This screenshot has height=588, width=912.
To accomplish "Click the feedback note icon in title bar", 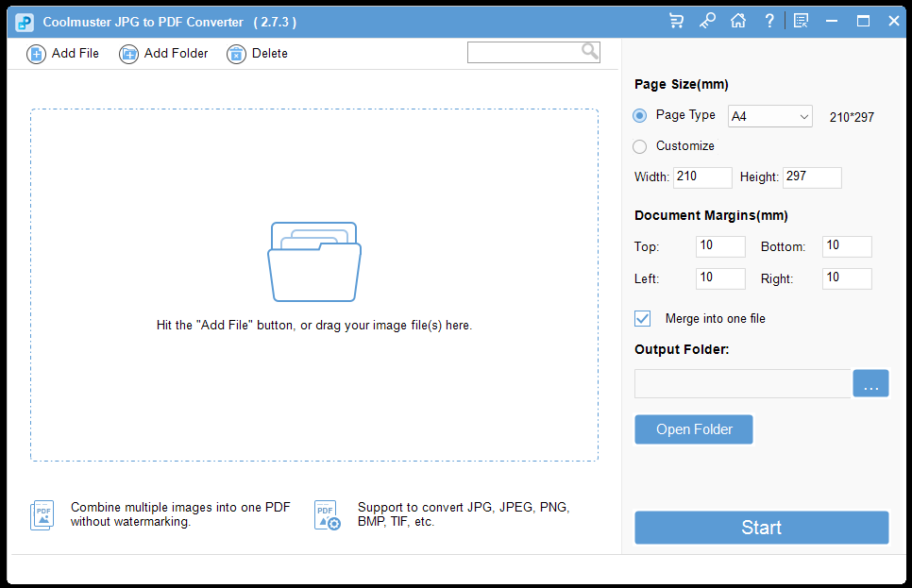I will pos(801,21).
